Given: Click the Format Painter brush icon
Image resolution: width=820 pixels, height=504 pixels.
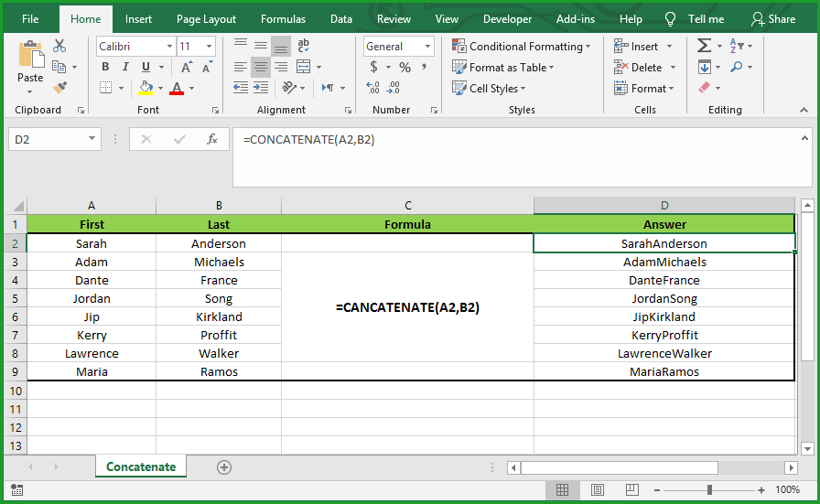Looking at the screenshot, I should pyautogui.click(x=59, y=88).
